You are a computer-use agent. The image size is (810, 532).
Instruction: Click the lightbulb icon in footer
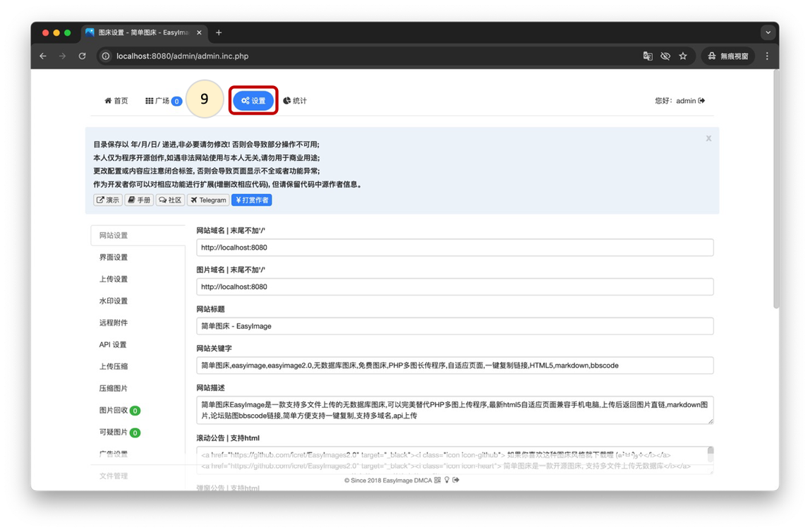[x=447, y=480]
